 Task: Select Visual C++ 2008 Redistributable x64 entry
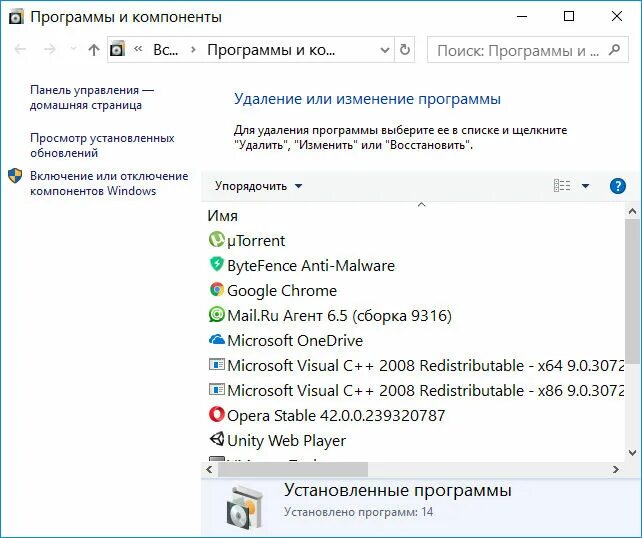coord(425,366)
